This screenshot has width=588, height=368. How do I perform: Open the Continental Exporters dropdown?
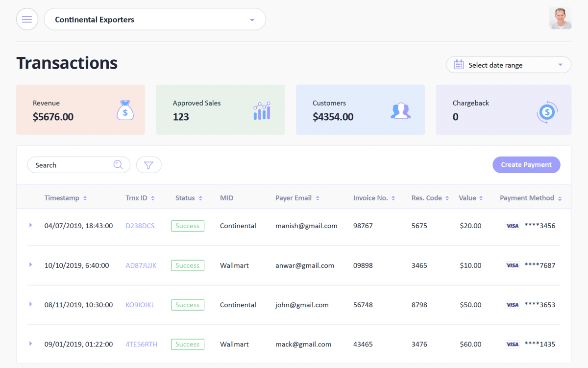252,20
